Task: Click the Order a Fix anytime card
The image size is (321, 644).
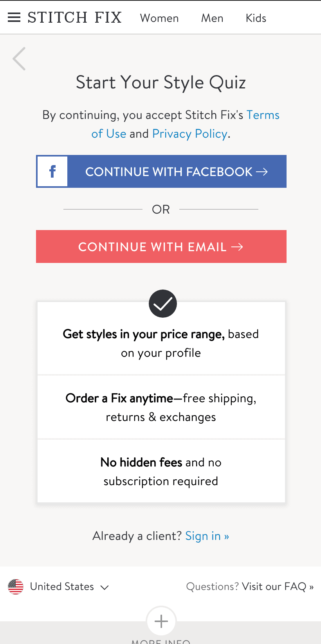Action: point(161,407)
